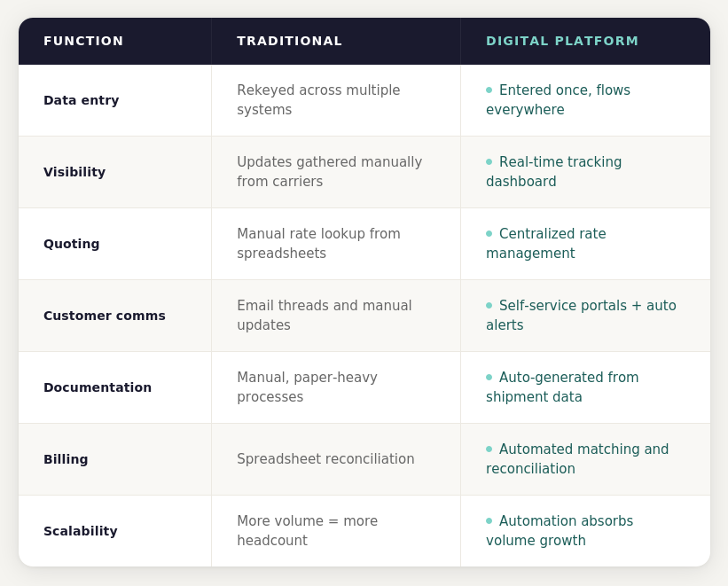Click 'Automation absorbs volume growth' text
The height and width of the screenshot is (586, 728).
(560, 530)
